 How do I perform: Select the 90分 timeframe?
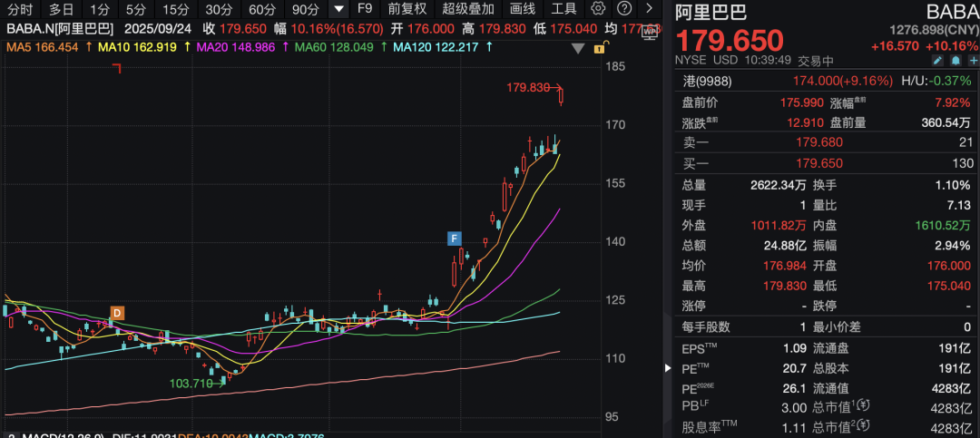click(x=306, y=9)
